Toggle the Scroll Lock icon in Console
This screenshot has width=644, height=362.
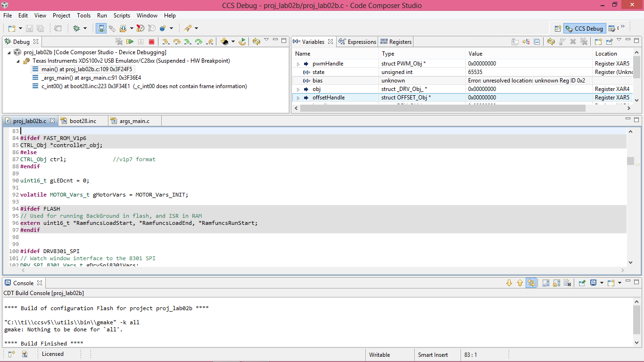click(x=557, y=283)
